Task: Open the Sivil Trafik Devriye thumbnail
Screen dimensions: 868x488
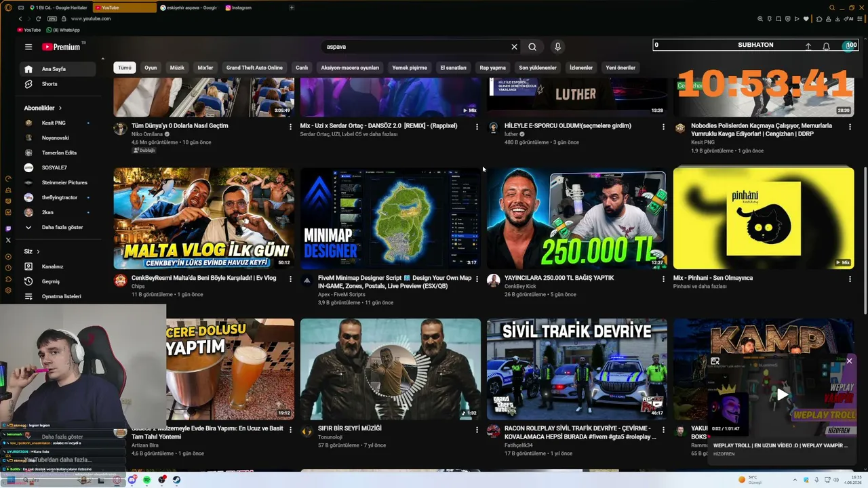Action: [577, 369]
